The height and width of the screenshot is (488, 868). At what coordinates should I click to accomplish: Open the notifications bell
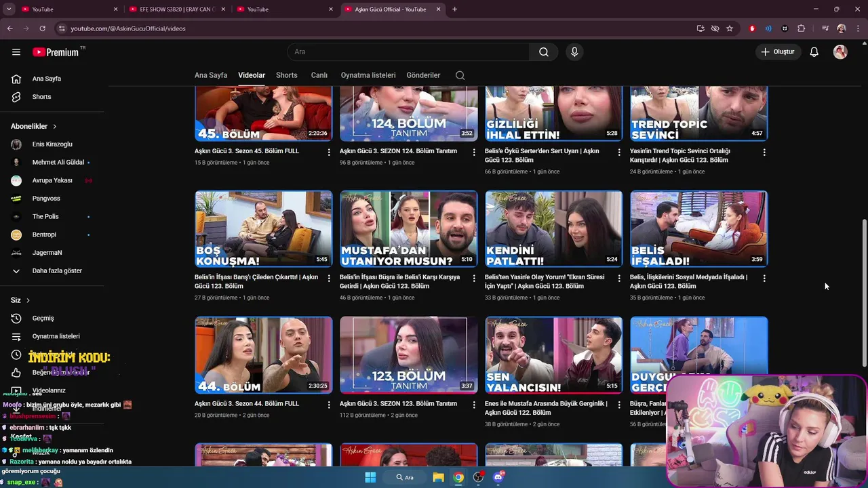(814, 52)
